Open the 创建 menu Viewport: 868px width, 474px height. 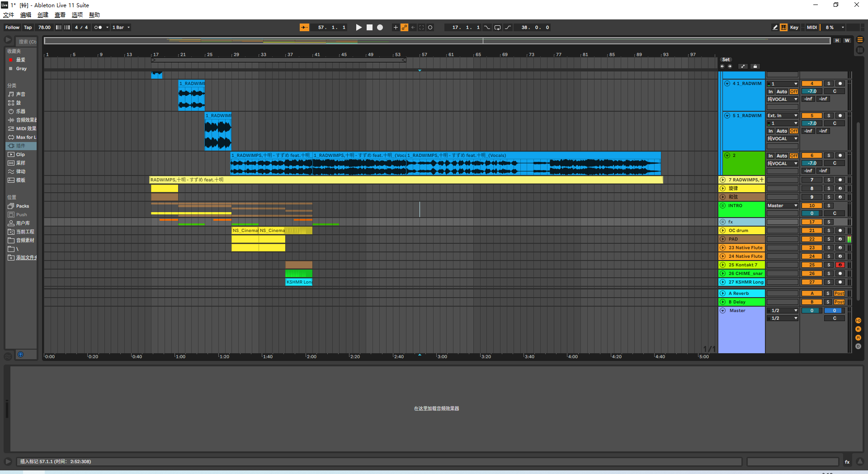[42, 15]
